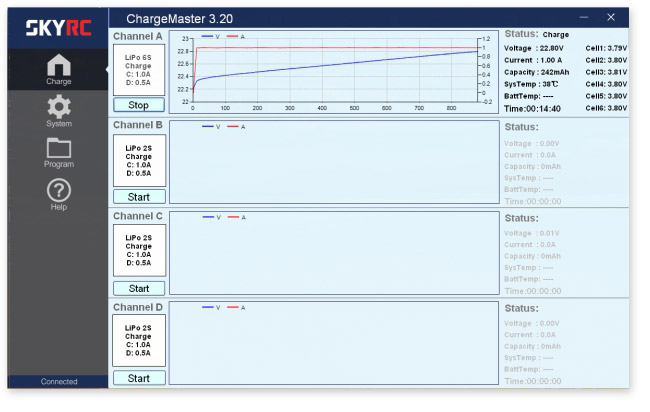Click the Channel C heading
The width and height of the screenshot is (650, 412).
[x=138, y=216]
